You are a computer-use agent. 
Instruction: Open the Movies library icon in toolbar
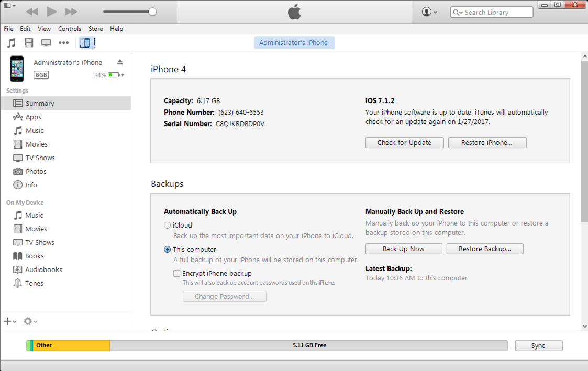29,43
